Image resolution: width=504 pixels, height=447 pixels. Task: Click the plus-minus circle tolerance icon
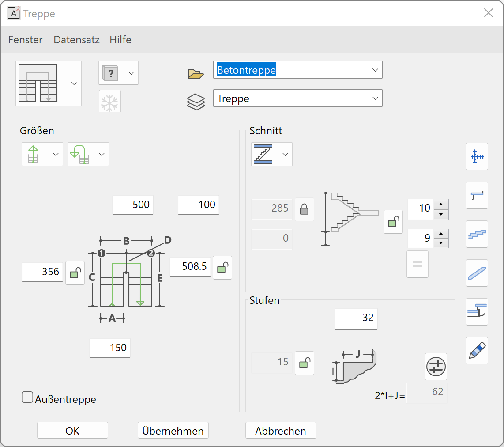436,367
